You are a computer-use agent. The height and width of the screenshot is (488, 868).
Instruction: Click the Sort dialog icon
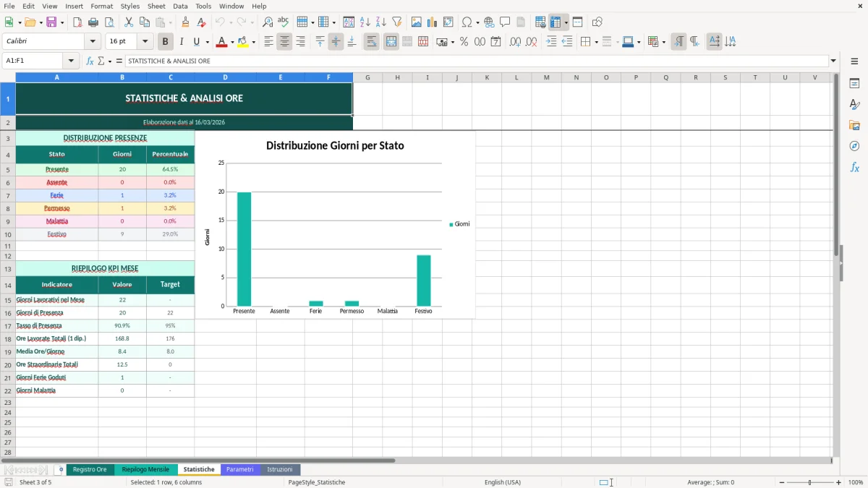pyautogui.click(x=349, y=22)
